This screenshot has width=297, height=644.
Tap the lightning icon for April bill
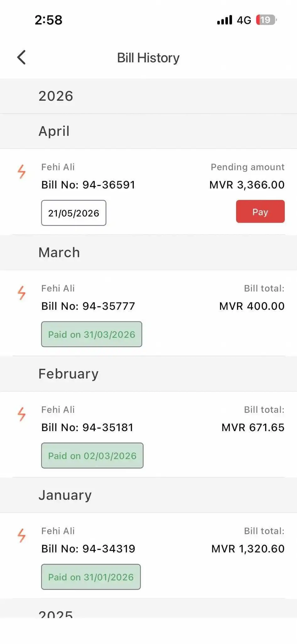(21, 172)
